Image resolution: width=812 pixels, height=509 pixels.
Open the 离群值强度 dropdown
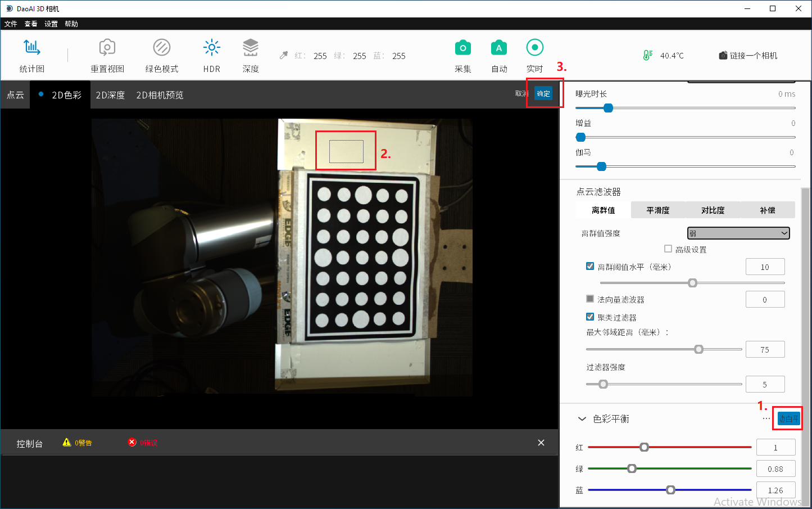click(x=738, y=233)
